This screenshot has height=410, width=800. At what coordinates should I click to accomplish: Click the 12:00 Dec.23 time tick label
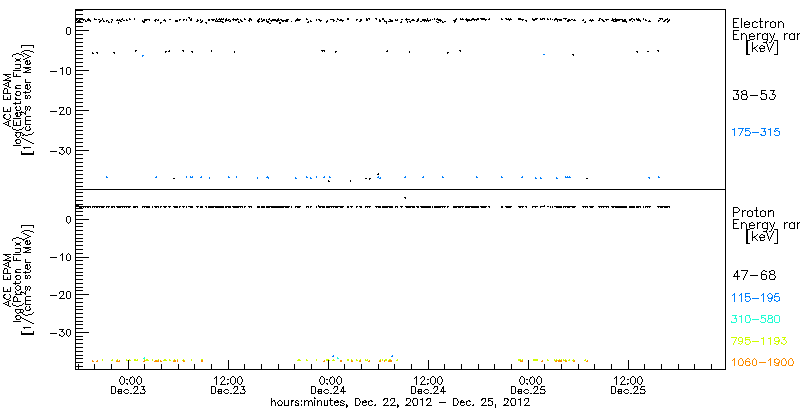(229, 387)
